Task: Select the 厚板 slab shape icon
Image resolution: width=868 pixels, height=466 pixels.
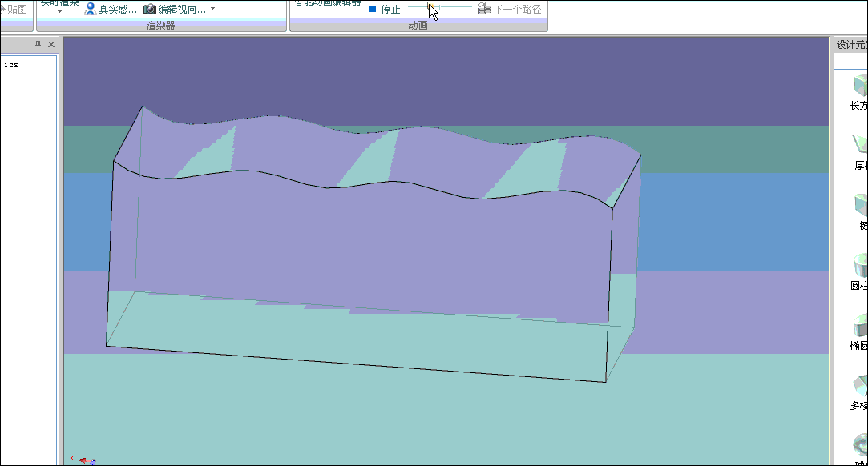Action: coord(861,145)
